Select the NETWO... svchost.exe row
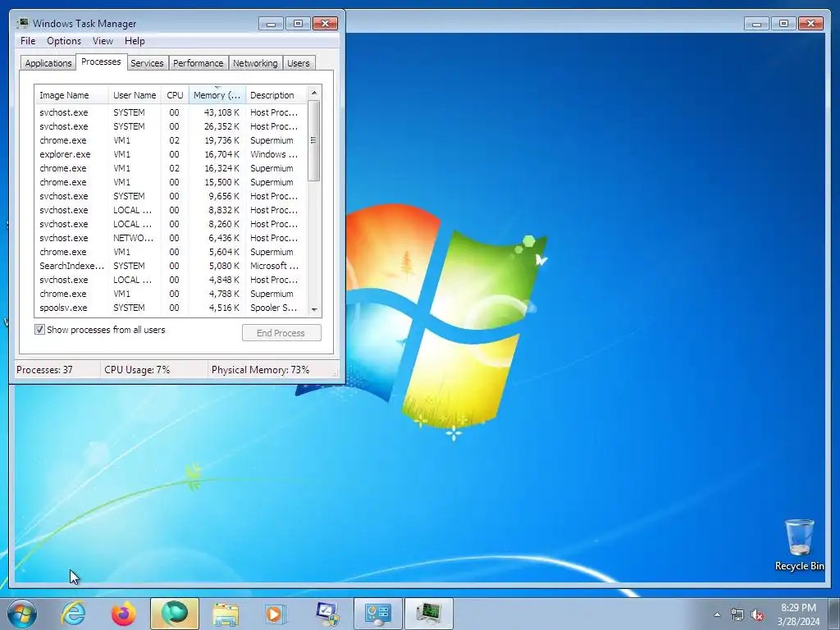840x630 pixels. pos(171,238)
